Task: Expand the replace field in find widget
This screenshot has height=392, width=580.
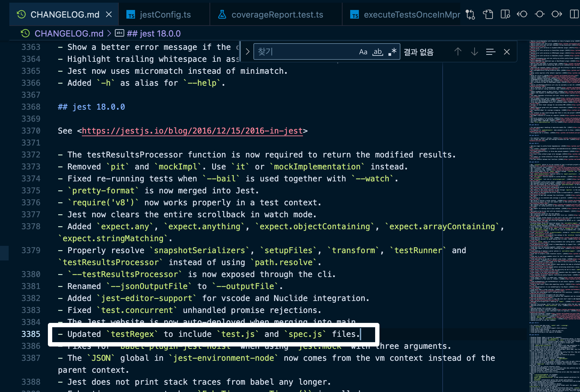Action: [247, 52]
